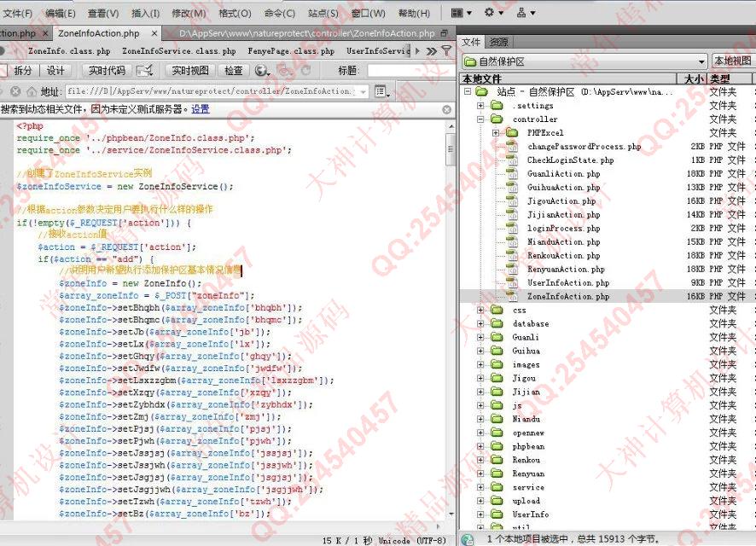Click the code editor vertical scrollbar thumb
The image size is (756, 546).
(451, 148)
